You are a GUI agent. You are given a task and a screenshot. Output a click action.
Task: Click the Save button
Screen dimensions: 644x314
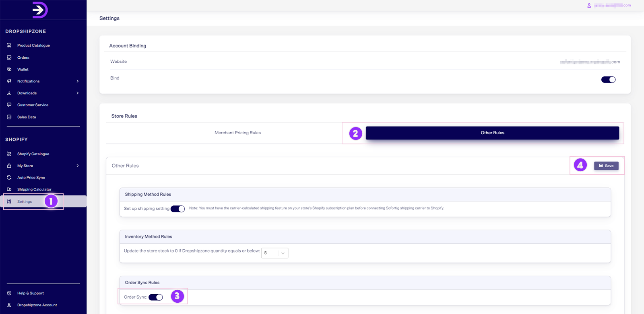pos(606,166)
